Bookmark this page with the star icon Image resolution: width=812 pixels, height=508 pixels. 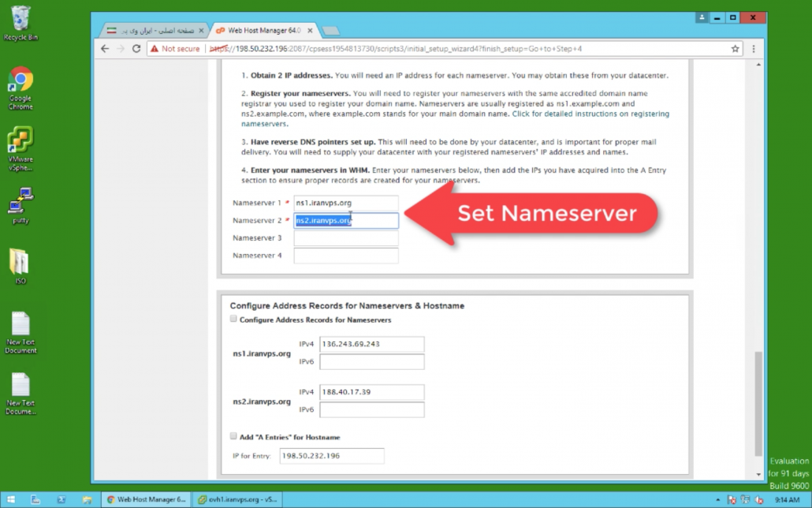coord(736,49)
